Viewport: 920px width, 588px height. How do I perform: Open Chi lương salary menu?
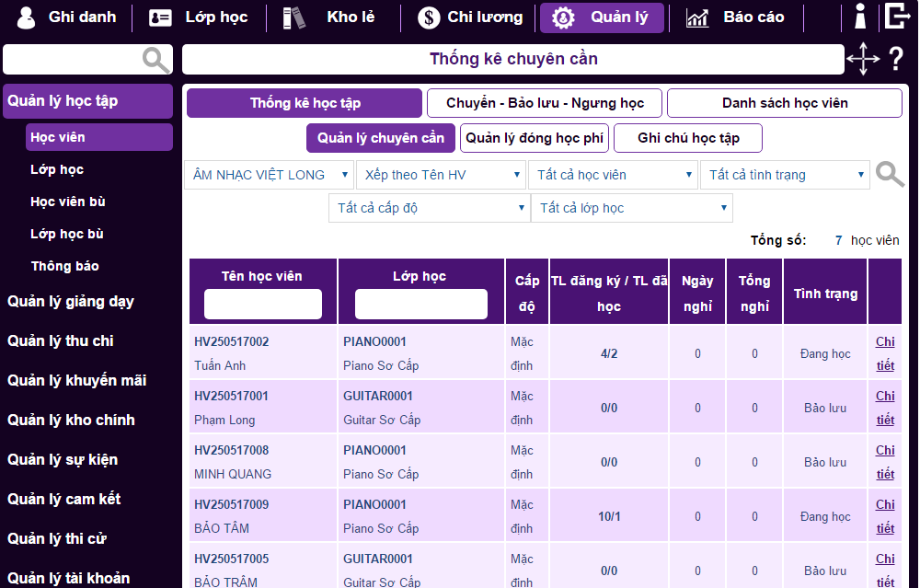pos(469,17)
